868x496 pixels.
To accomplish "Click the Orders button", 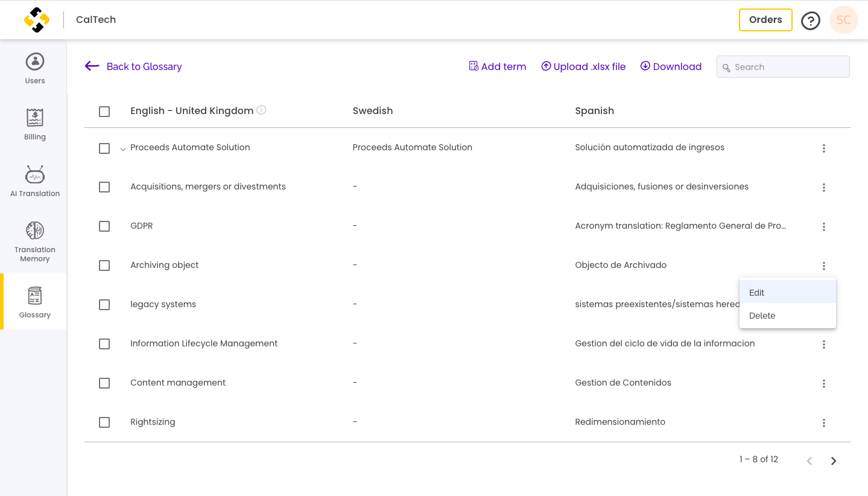I will tap(765, 20).
